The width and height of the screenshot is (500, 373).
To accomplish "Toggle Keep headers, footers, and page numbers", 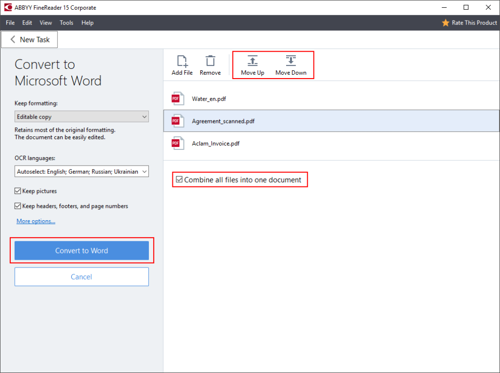I will [x=18, y=206].
